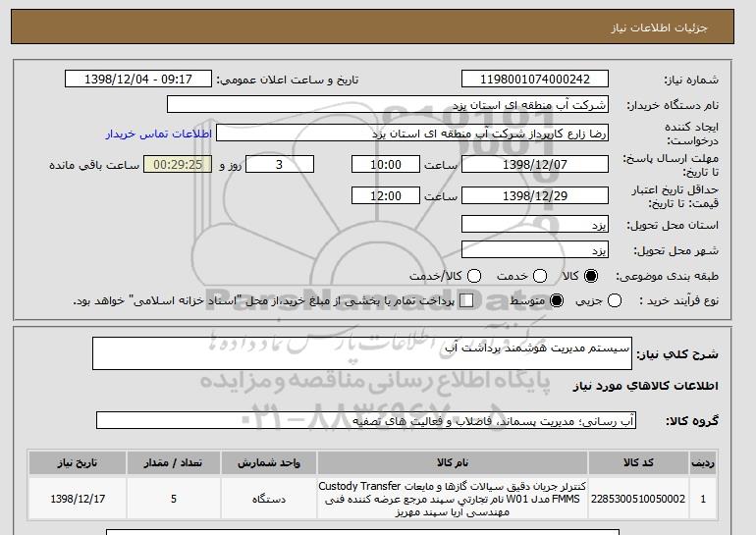
Task: Click the delivery city field یزد
Action: click(x=535, y=250)
